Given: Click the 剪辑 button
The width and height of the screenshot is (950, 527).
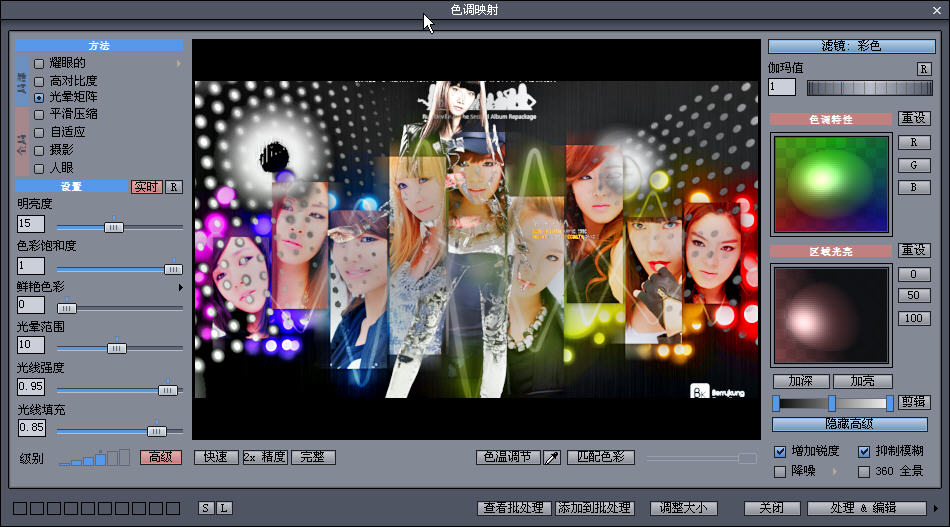Looking at the screenshot, I should tap(913, 402).
